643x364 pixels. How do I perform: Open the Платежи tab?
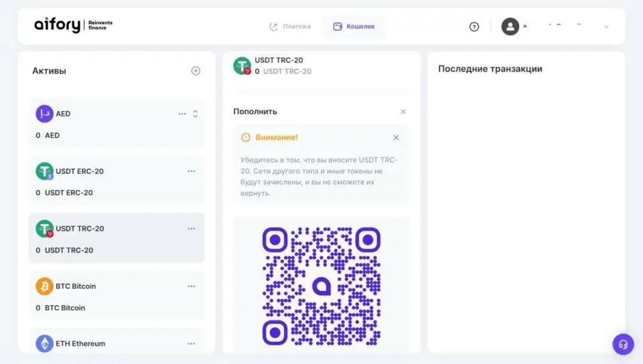[x=290, y=27]
